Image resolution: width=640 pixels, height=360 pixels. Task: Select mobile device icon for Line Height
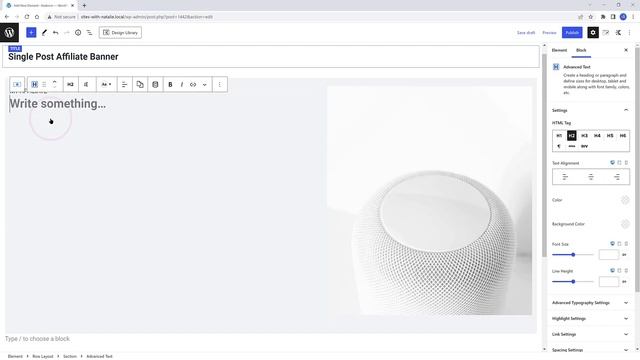point(626,271)
